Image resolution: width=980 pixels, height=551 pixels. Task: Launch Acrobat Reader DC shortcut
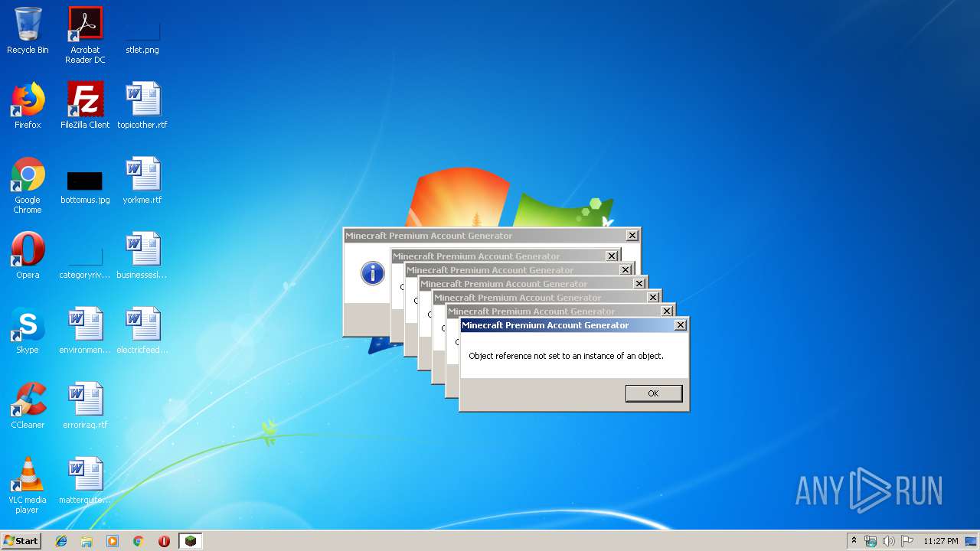point(85,35)
